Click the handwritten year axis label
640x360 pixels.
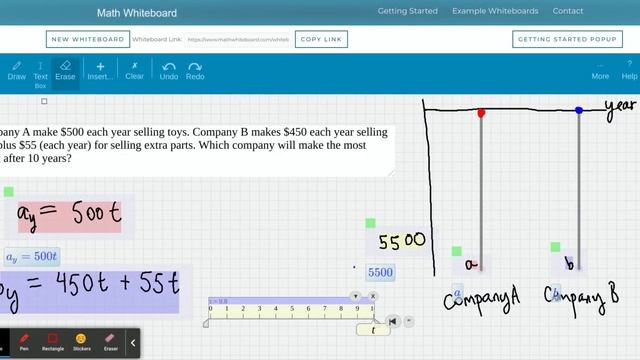tap(620, 109)
